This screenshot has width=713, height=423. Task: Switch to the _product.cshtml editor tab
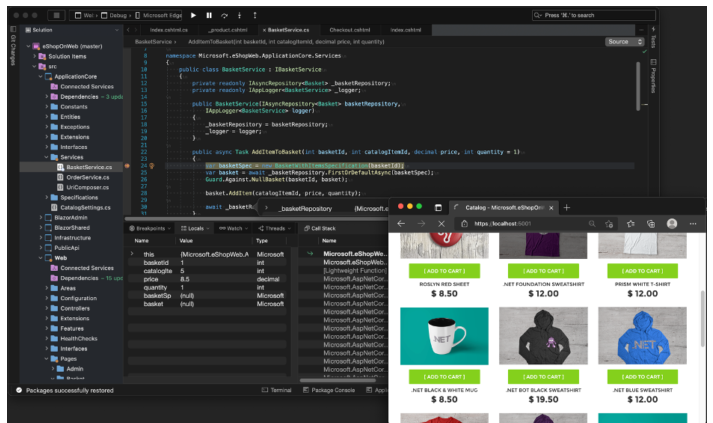227,30
